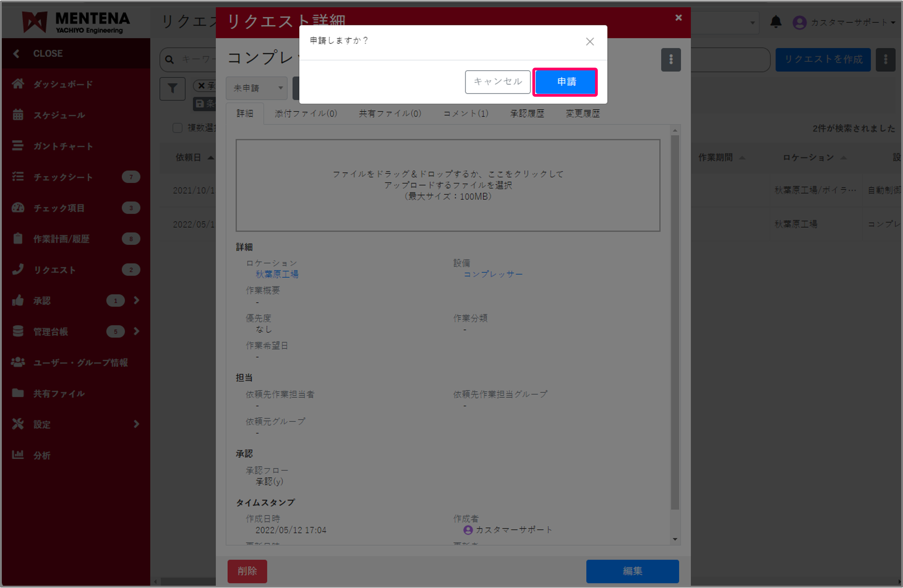903x588 pixels.
Task: Switch to the コメント(1) tab
Action: pyautogui.click(x=464, y=114)
